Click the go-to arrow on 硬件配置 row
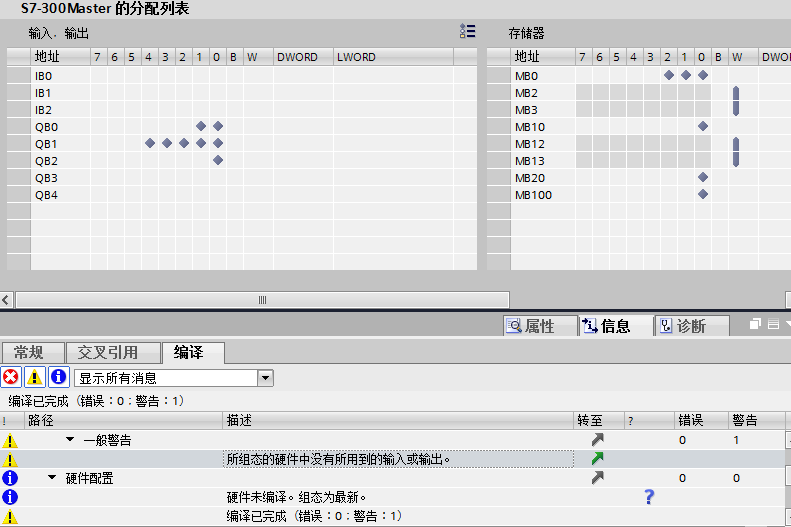The image size is (791, 527). tap(597, 477)
